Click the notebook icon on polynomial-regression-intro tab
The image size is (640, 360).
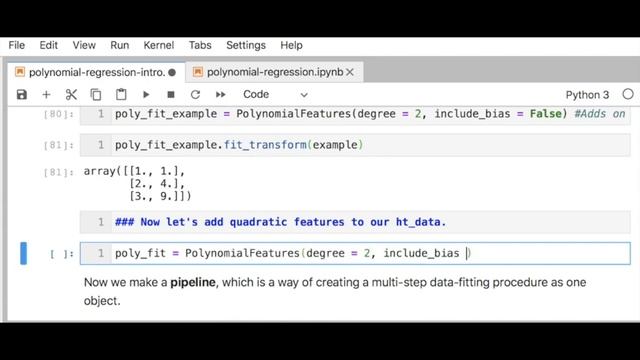pyautogui.click(x=20, y=72)
